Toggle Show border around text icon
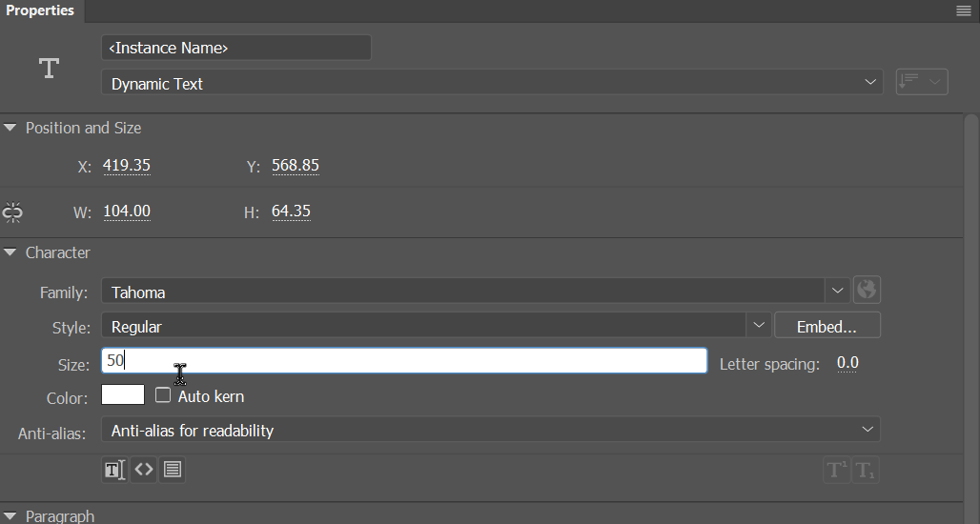980x524 pixels. 173,470
